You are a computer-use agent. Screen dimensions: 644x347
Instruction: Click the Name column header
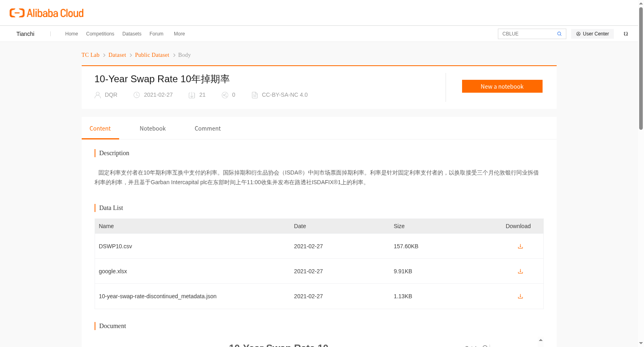coord(106,226)
